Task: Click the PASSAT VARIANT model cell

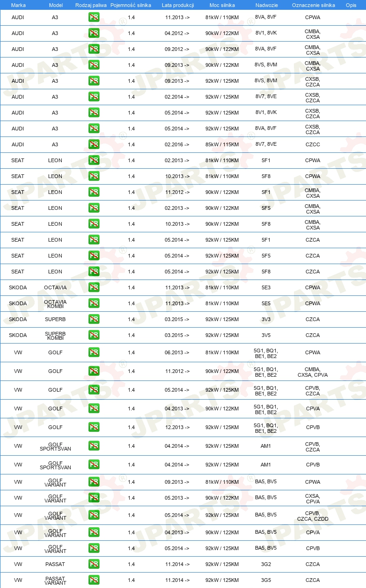Action: coord(55,580)
